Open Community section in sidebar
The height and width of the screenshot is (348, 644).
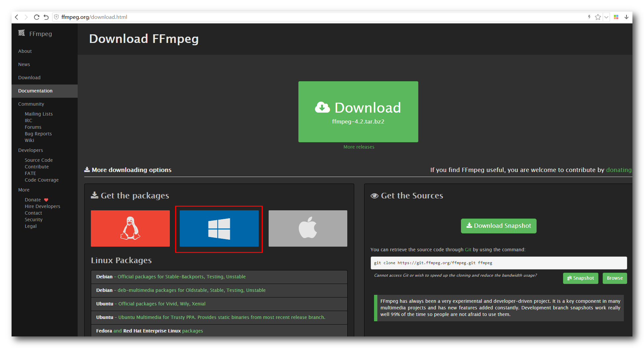(31, 104)
